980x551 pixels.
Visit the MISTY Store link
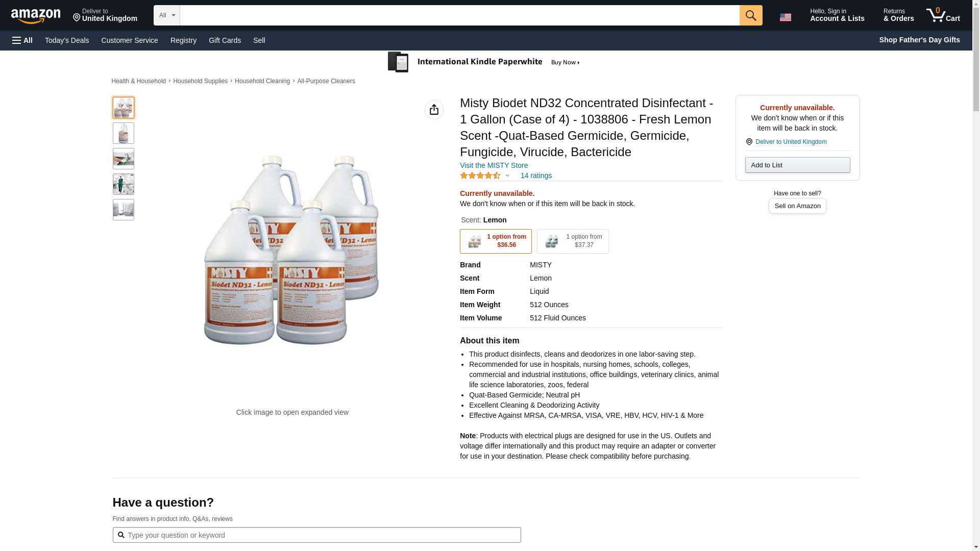pos(494,165)
